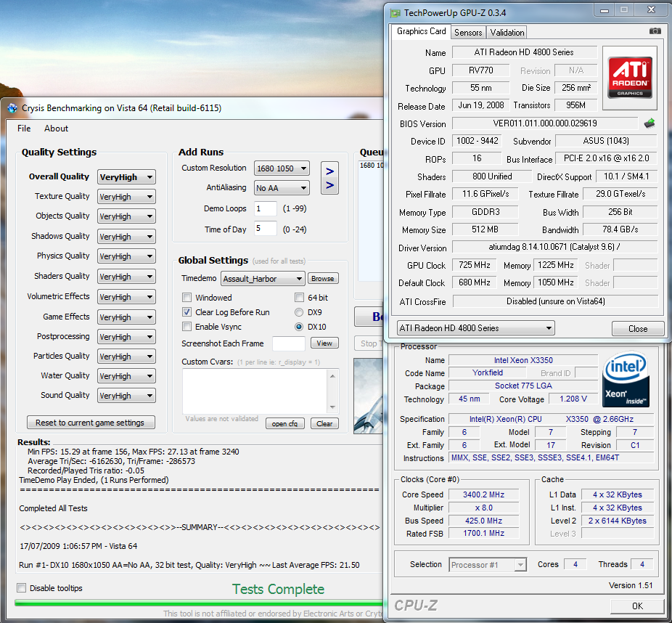
Task: Expand AntiAliasing combo box
Action: tap(282, 188)
